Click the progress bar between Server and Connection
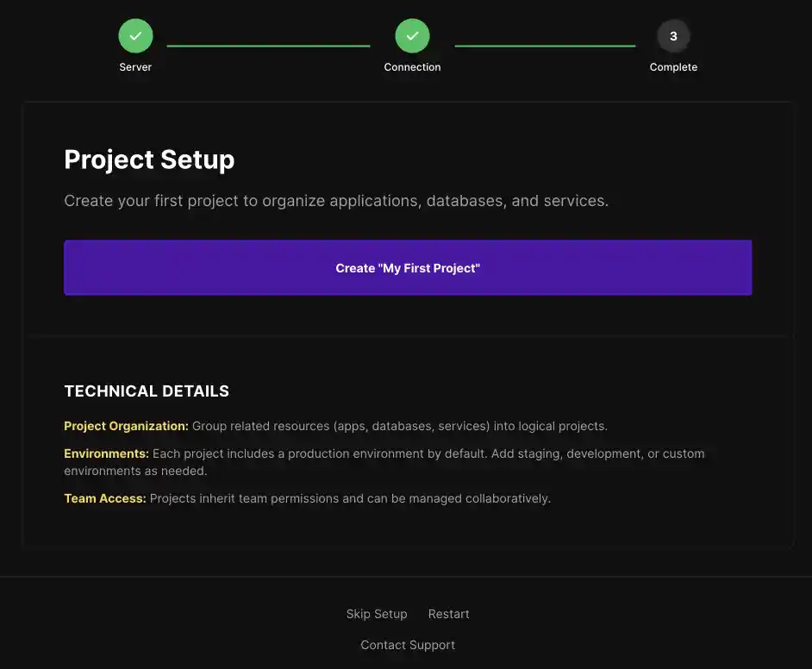The height and width of the screenshot is (669, 812). [267, 45]
